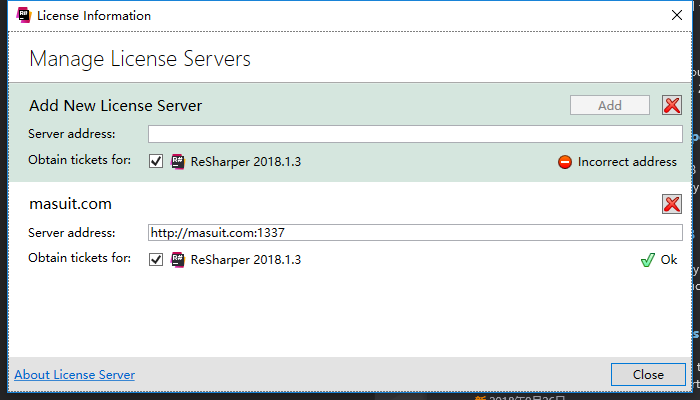Click the License Information title text

pos(94,16)
